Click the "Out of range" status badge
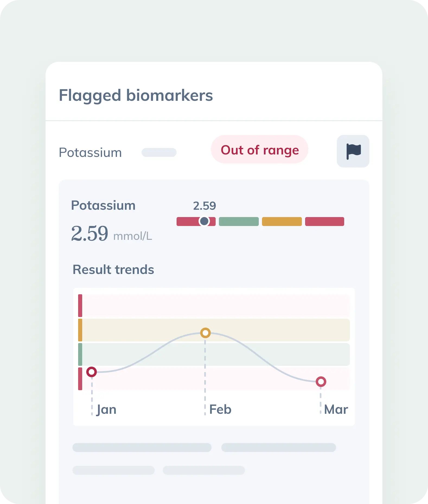 pyautogui.click(x=260, y=150)
